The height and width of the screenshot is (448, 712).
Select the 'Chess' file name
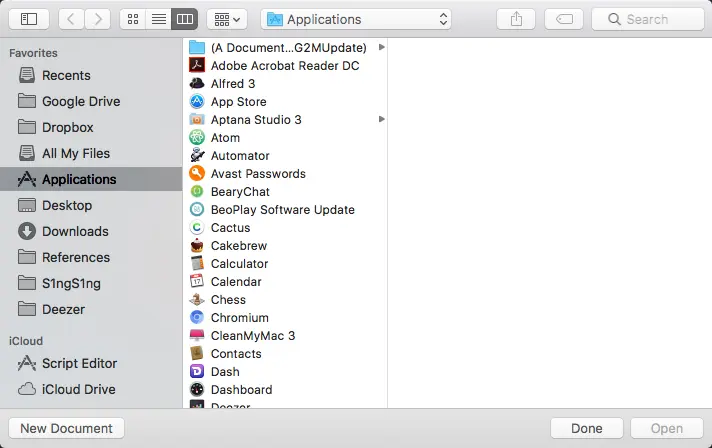point(228,300)
